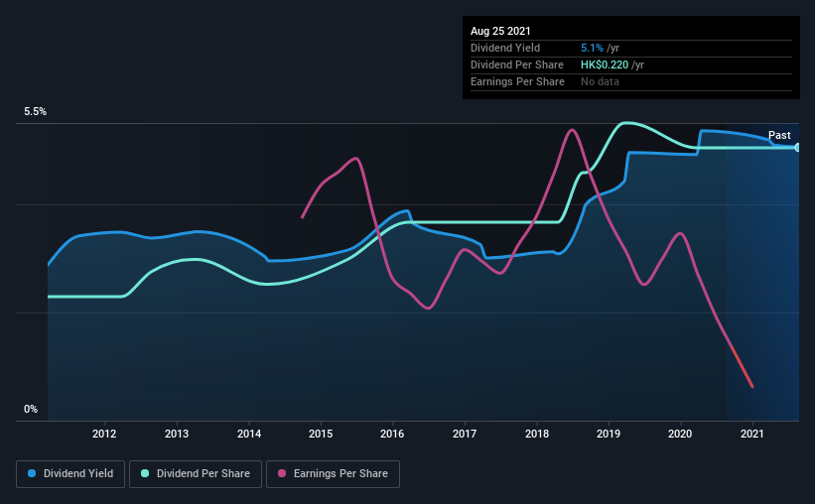Click the teal Dividend Per Share dot
The height and width of the screenshot is (504, 815).
coord(145,473)
